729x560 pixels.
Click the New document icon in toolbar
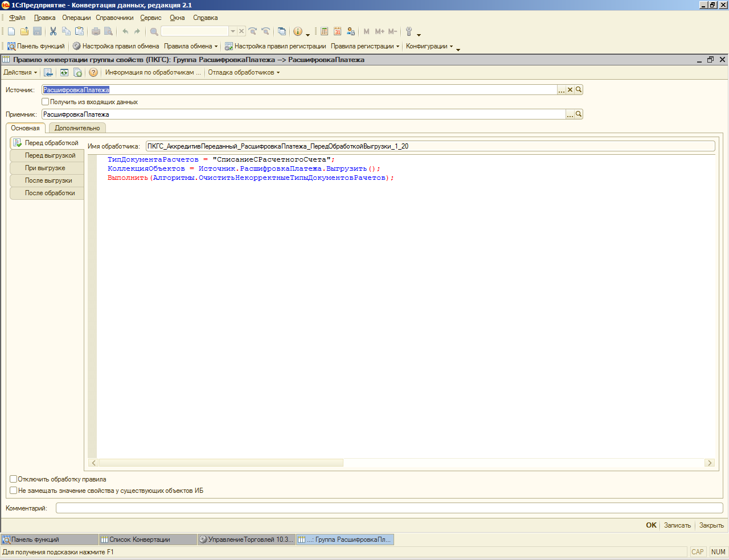coord(11,31)
